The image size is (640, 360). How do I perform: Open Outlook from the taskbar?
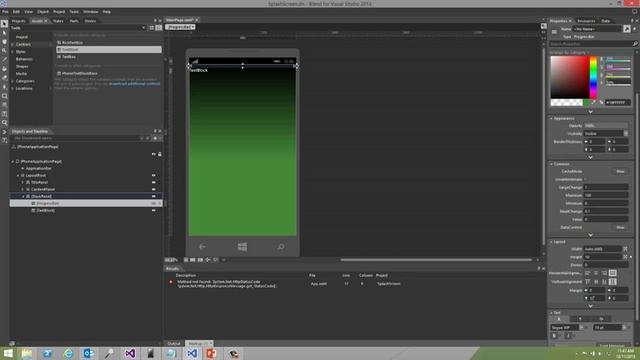[89, 353]
